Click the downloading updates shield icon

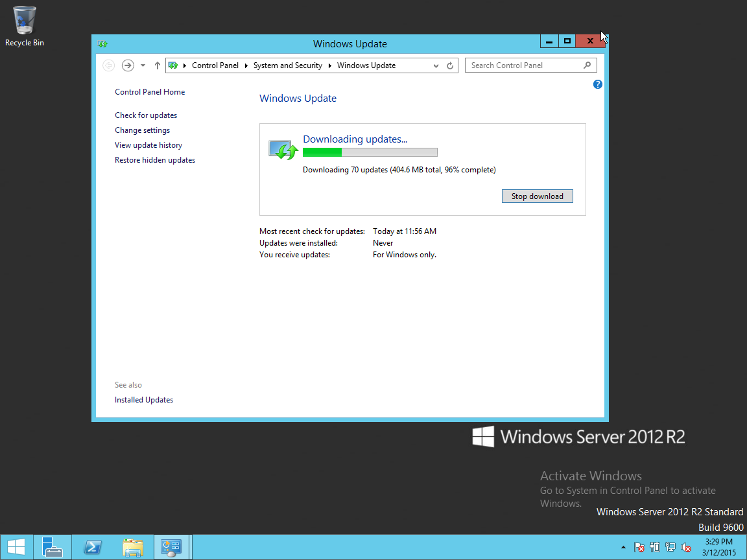pyautogui.click(x=283, y=150)
